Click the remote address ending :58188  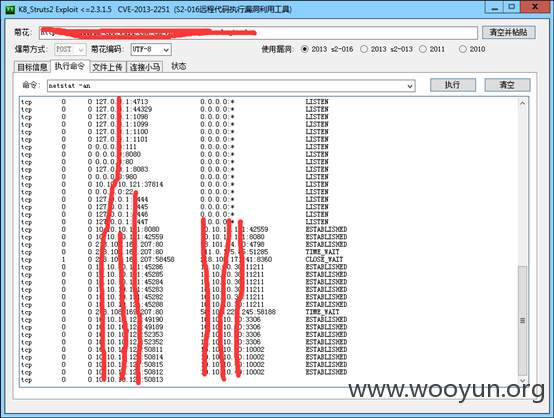point(238,312)
